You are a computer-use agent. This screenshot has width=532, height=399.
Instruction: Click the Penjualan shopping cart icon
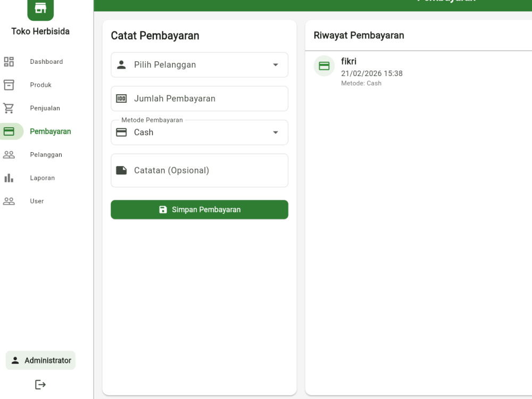[9, 108]
